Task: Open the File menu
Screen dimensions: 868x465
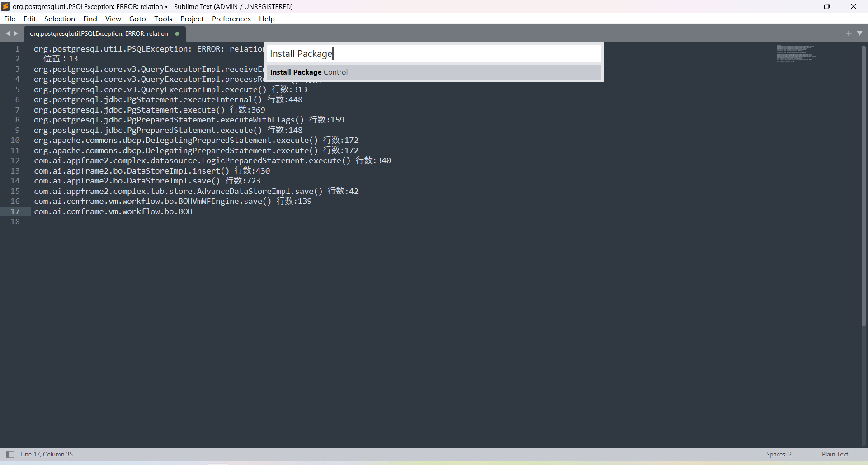Action: 9,19
